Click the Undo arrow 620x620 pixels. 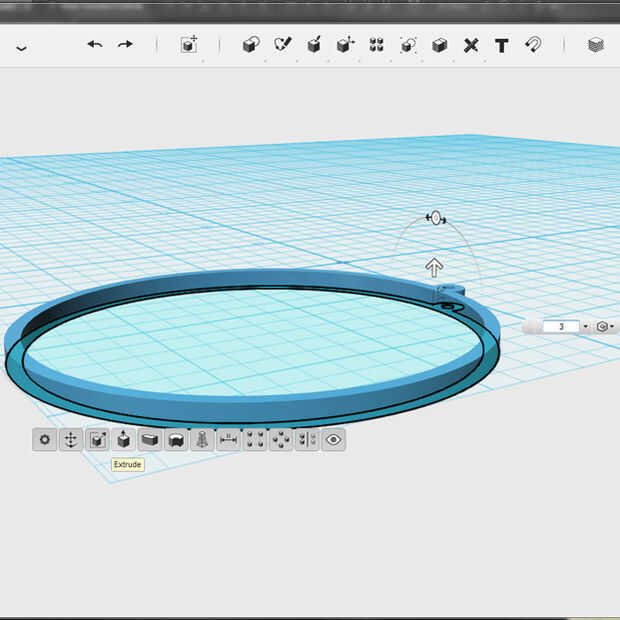[95, 45]
